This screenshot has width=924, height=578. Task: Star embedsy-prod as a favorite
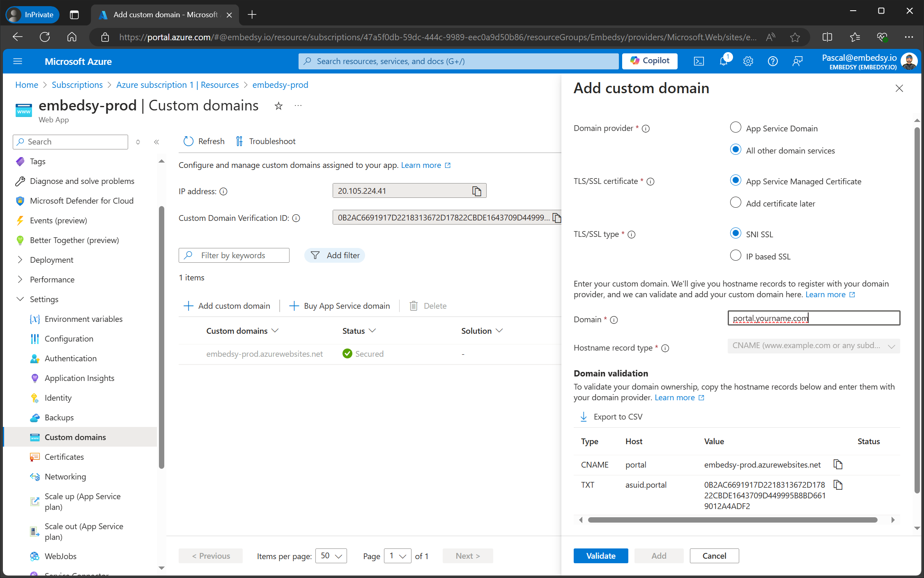278,106
